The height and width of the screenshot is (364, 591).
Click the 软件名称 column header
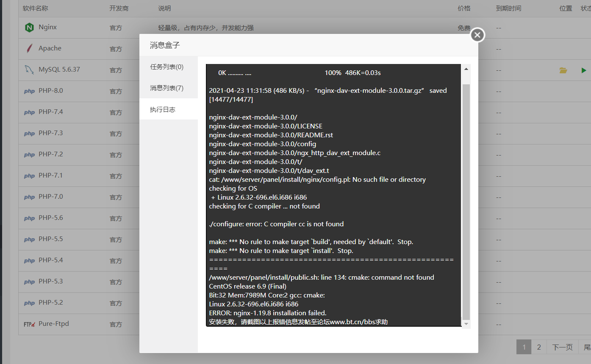click(x=36, y=8)
